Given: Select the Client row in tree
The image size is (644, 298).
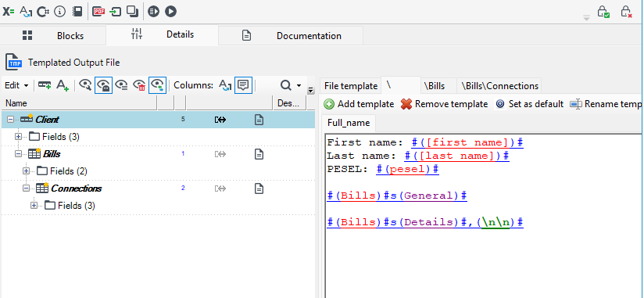Looking at the screenshot, I should (x=158, y=120).
